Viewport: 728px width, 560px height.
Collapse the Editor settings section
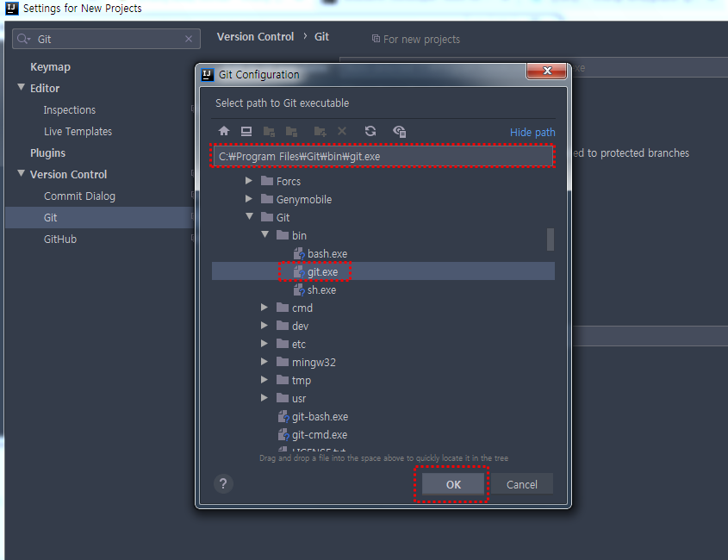pyautogui.click(x=21, y=87)
